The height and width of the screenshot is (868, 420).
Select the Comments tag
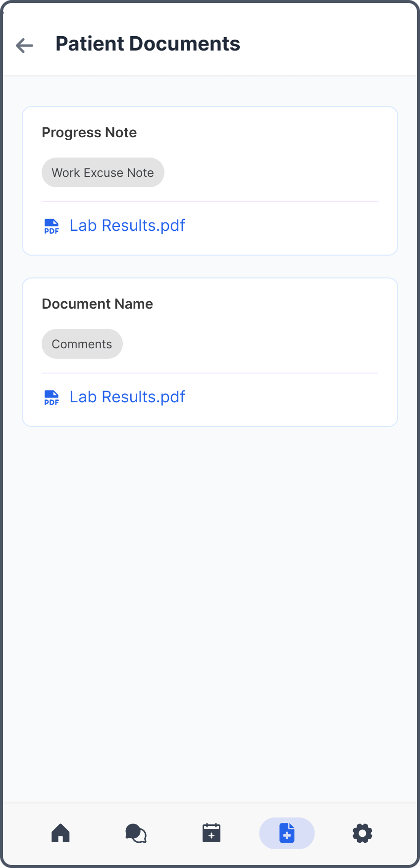[82, 343]
